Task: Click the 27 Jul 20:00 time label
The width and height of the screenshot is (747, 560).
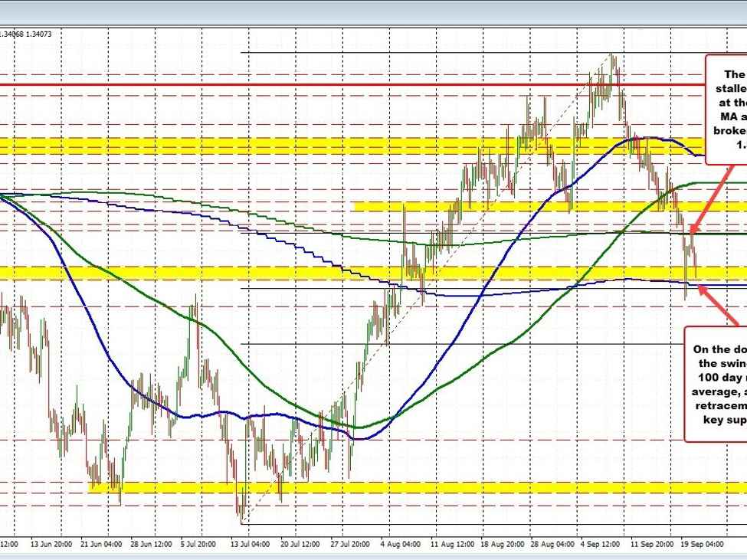Action: tap(350, 543)
